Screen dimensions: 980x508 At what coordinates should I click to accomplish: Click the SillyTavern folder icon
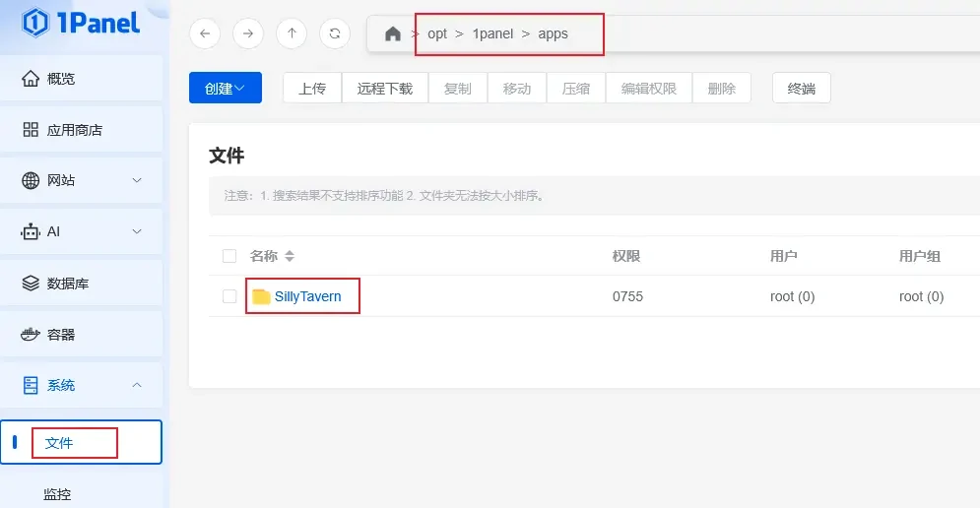(x=261, y=296)
